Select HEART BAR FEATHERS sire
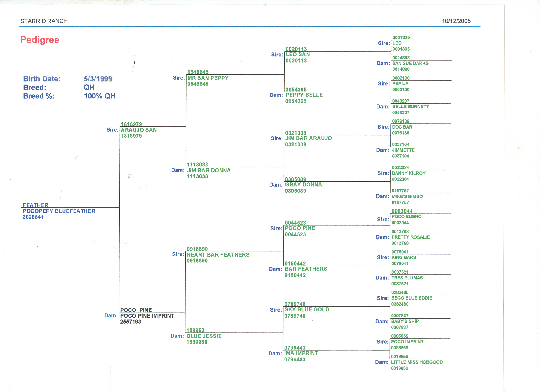Viewport: 540px width, 392px height. [x=218, y=255]
